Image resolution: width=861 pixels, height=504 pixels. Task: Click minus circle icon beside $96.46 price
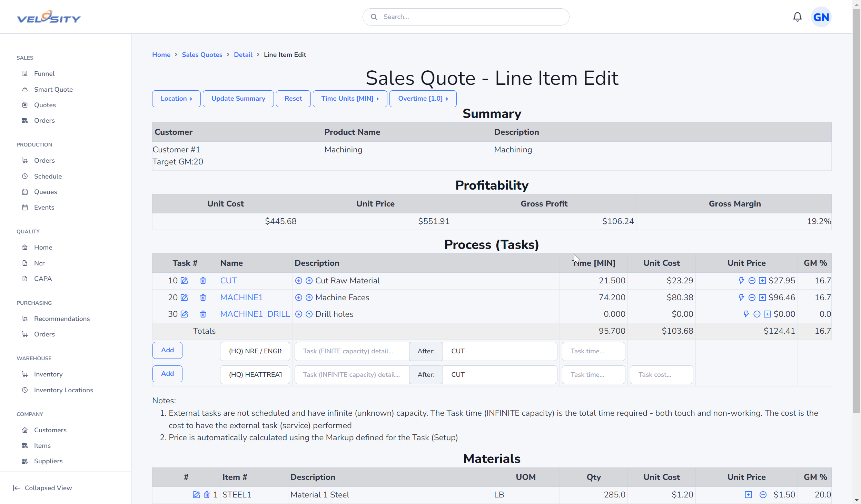click(752, 297)
